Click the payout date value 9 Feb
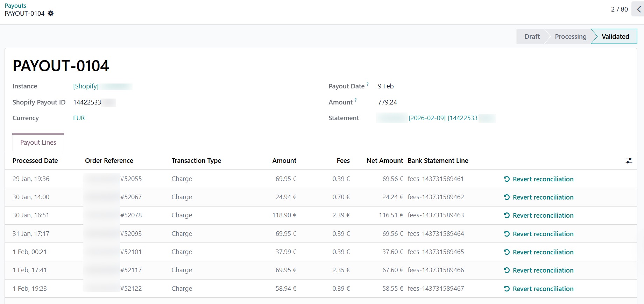 [386, 86]
